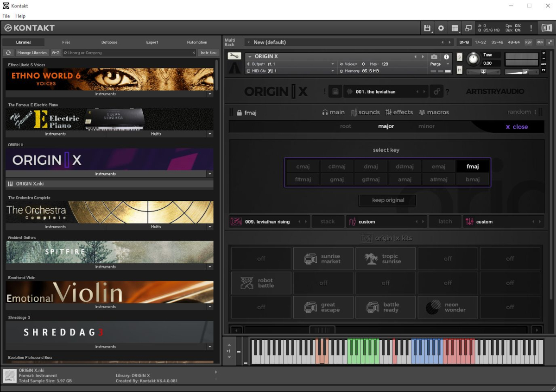Screen dimensions: 556x392
Task: Click Manage Libraries button
Action: 32,53
